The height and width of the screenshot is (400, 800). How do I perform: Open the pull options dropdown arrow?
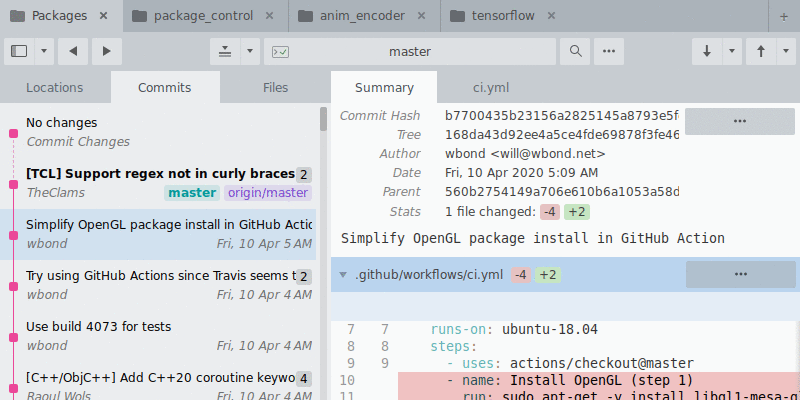pyautogui.click(x=732, y=52)
